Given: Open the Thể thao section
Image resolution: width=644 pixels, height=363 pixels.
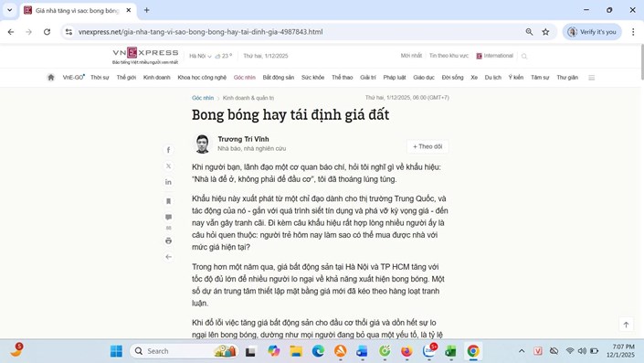Looking at the screenshot, I should (343, 78).
